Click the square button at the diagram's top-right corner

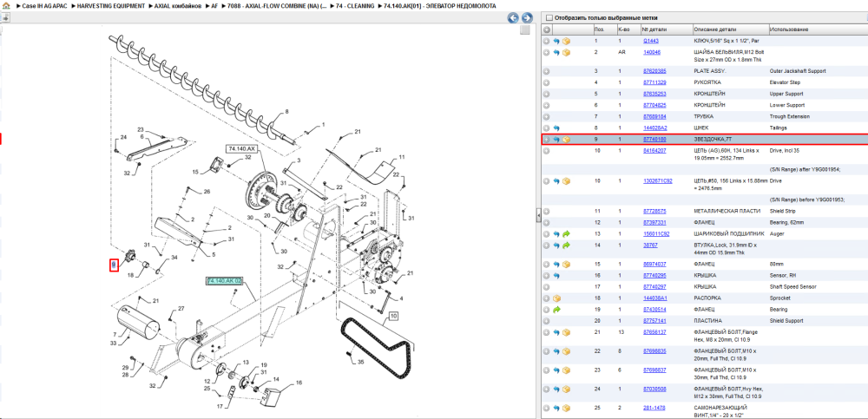tap(525, 30)
